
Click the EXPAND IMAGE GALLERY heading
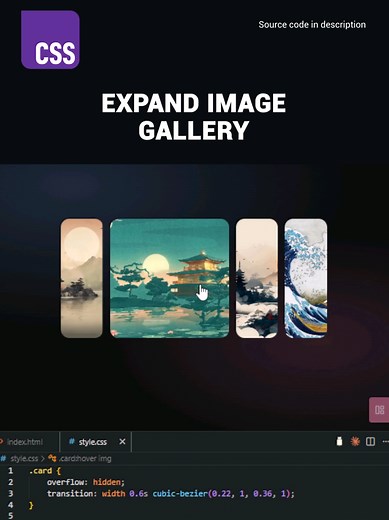[x=194, y=116]
